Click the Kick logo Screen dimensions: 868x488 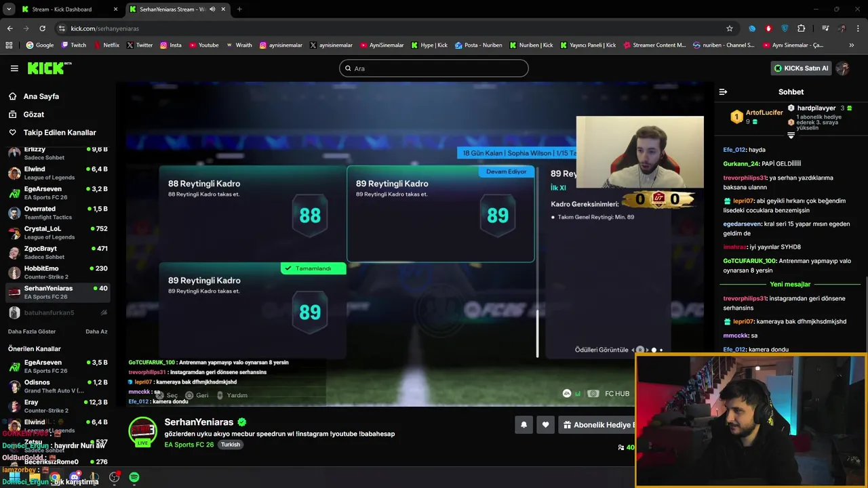click(49, 68)
